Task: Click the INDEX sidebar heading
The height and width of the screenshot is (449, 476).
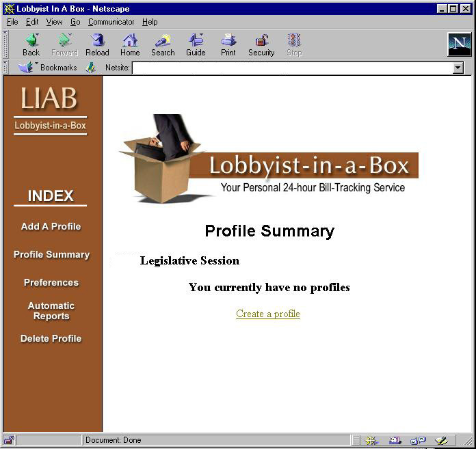Action: tap(51, 195)
